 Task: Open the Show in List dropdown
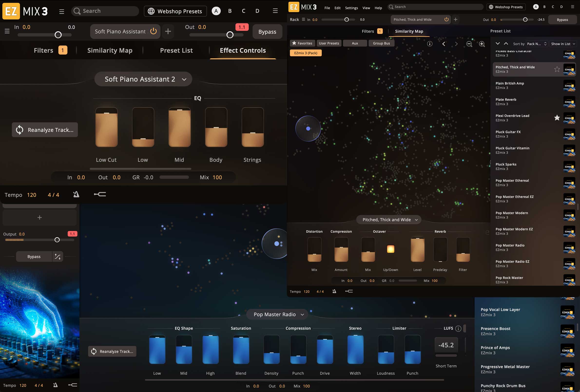[x=563, y=44]
